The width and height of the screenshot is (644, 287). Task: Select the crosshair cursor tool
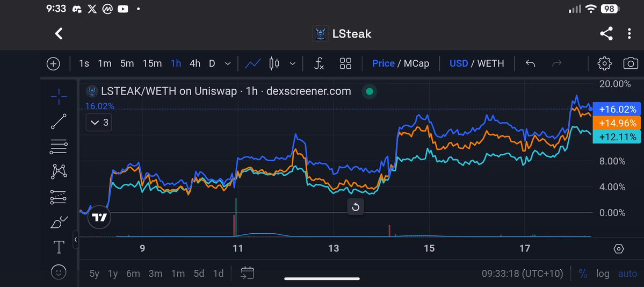(x=59, y=96)
